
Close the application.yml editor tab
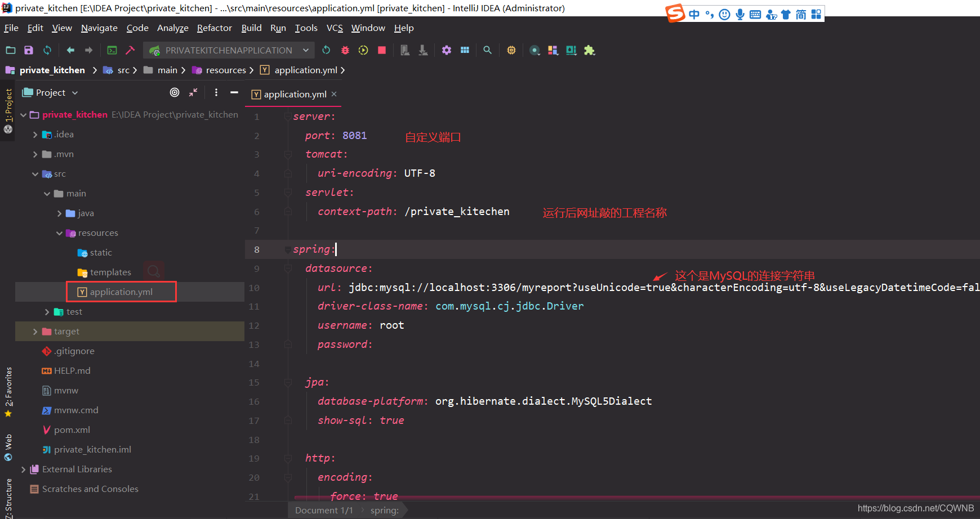(x=334, y=94)
